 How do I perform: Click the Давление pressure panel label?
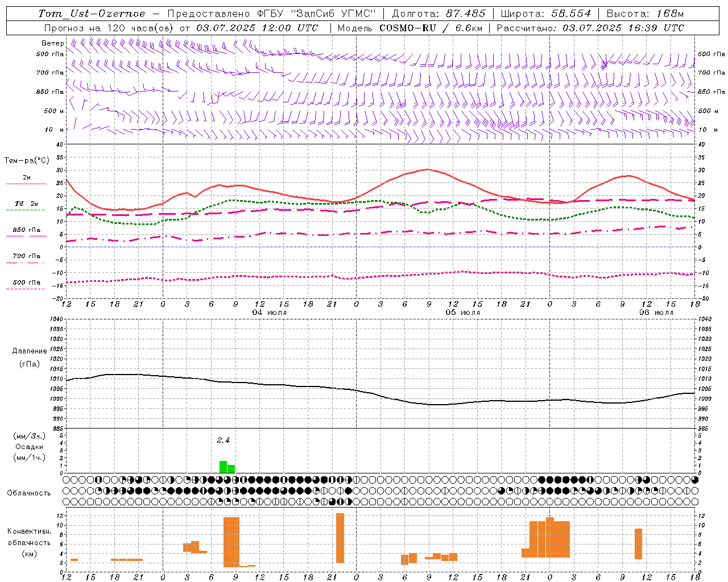(30, 351)
